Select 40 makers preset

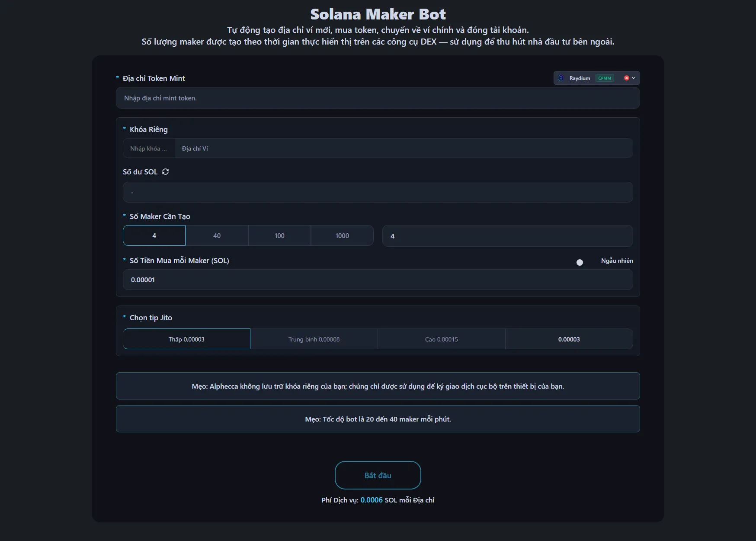click(x=217, y=236)
